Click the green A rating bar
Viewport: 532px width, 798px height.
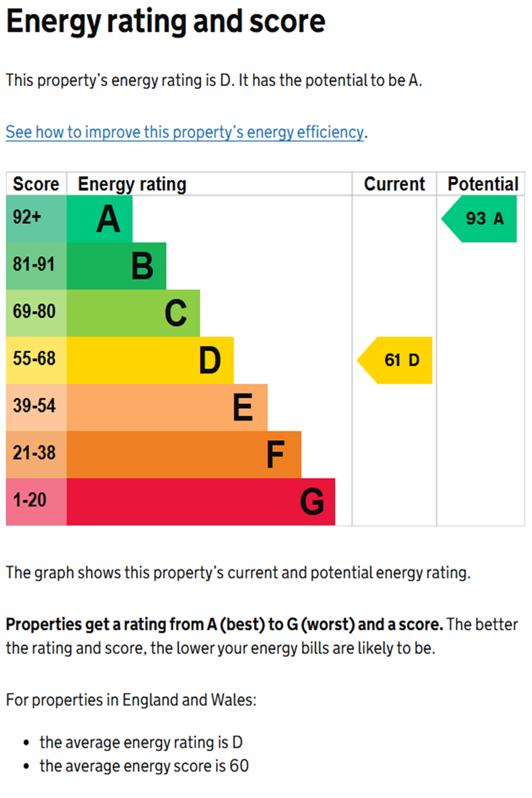[x=100, y=219]
